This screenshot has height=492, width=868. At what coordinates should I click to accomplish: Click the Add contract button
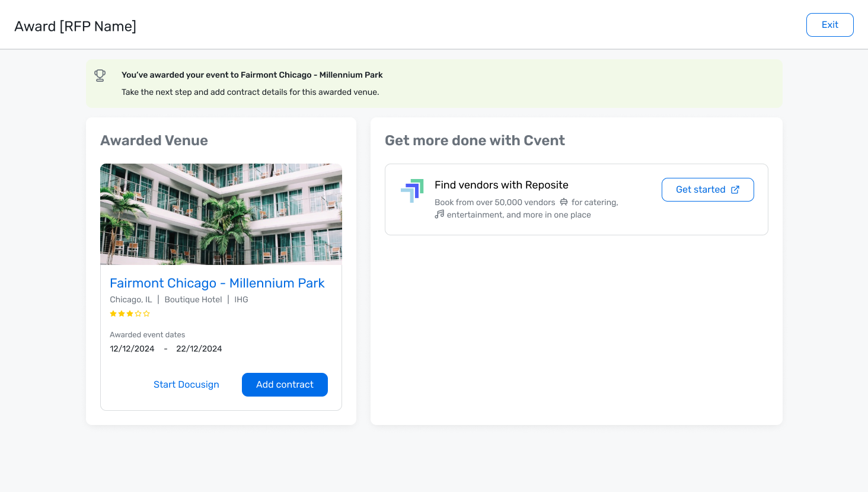click(x=285, y=385)
